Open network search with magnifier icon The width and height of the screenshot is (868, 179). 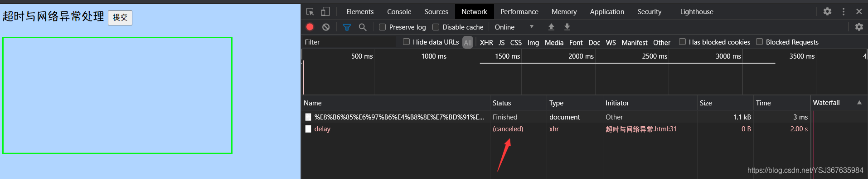[x=363, y=27]
